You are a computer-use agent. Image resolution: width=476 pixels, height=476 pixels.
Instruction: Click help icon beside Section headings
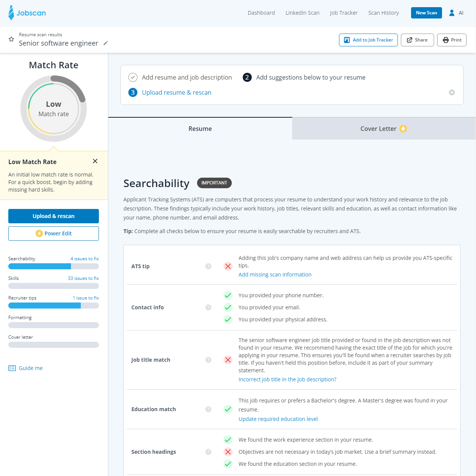click(x=208, y=452)
